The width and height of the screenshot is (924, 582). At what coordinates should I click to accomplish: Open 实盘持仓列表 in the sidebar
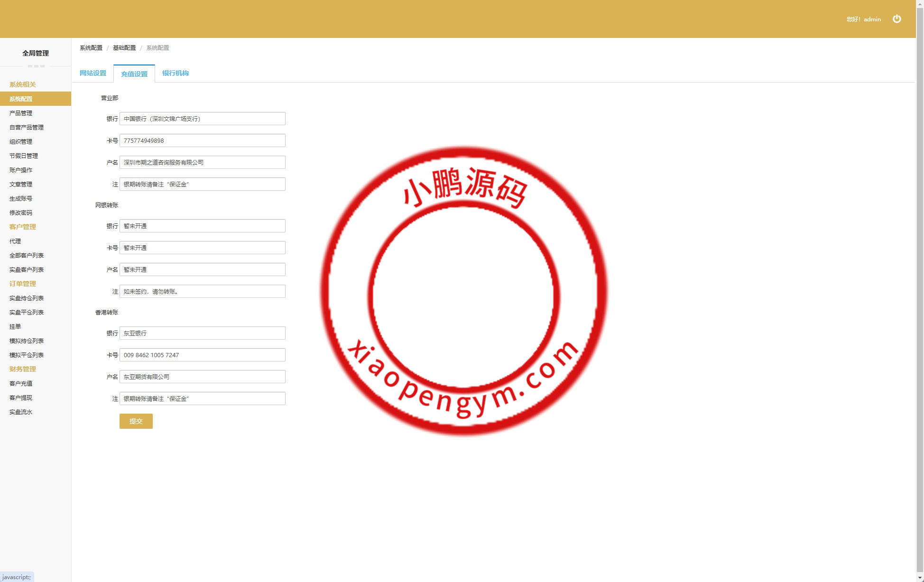click(x=27, y=298)
